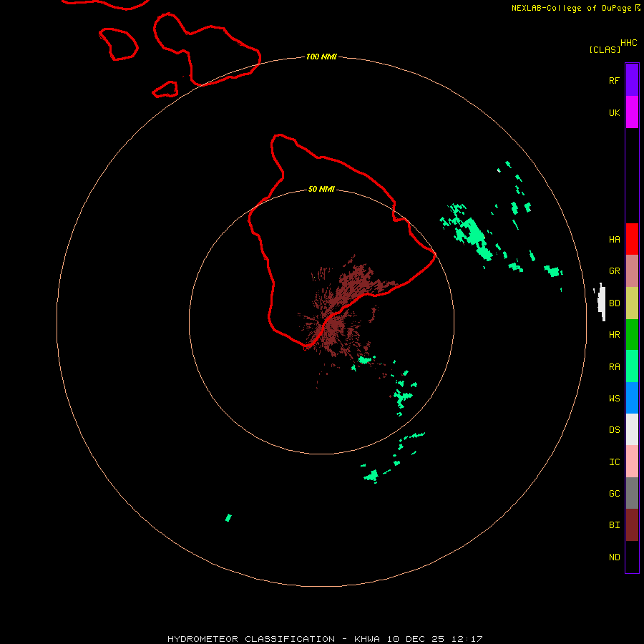The height and width of the screenshot is (644, 644).
Task: Pick the HR dark green legend swatch
Action: (x=632, y=335)
